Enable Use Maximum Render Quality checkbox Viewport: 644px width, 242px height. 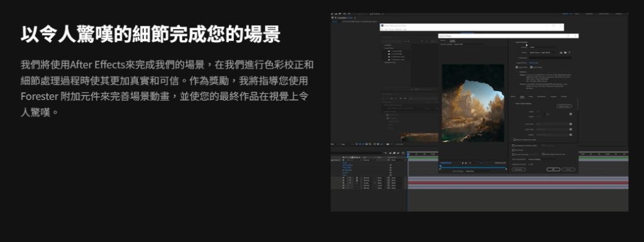pyautogui.click(x=513, y=145)
